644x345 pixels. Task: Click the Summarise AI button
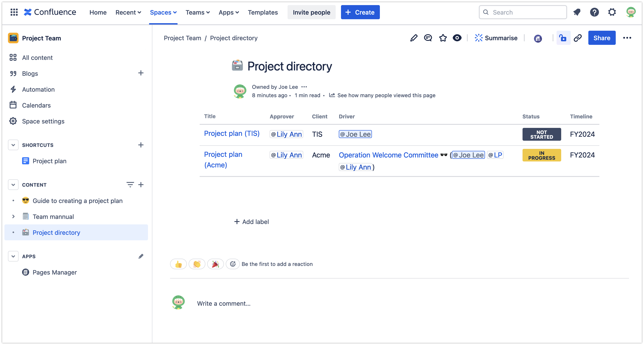(x=496, y=38)
